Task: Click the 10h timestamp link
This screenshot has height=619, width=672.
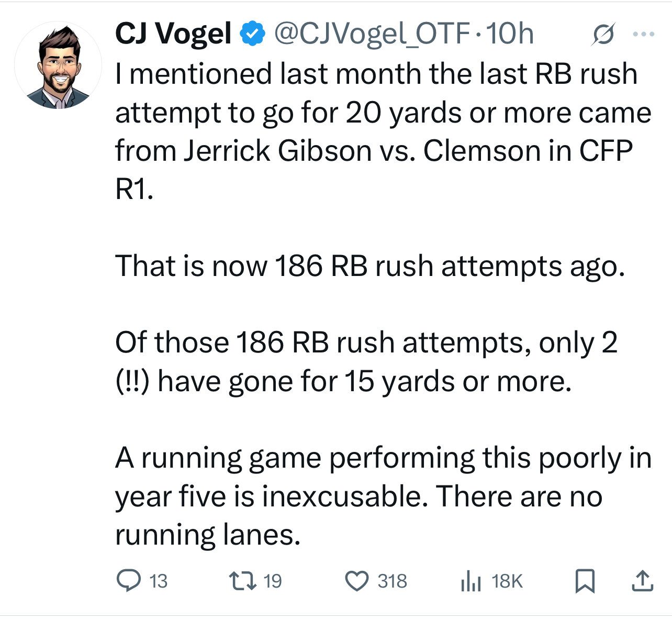Action: click(x=510, y=34)
